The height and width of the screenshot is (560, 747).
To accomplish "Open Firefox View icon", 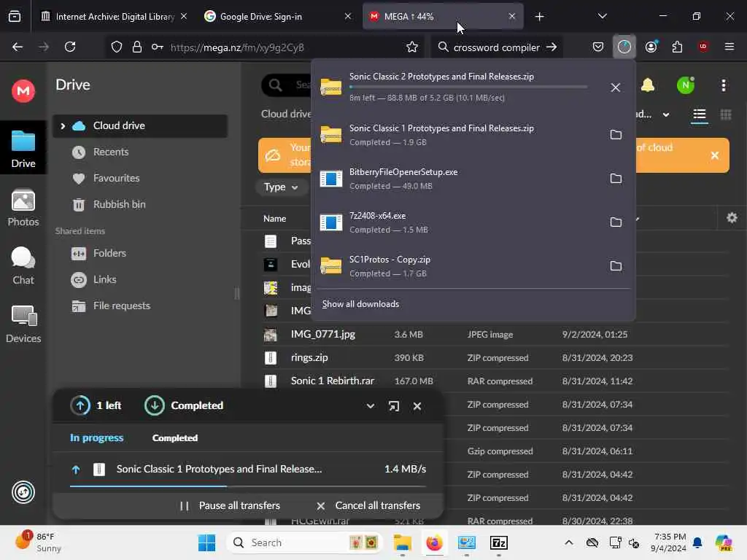I will (x=15, y=17).
